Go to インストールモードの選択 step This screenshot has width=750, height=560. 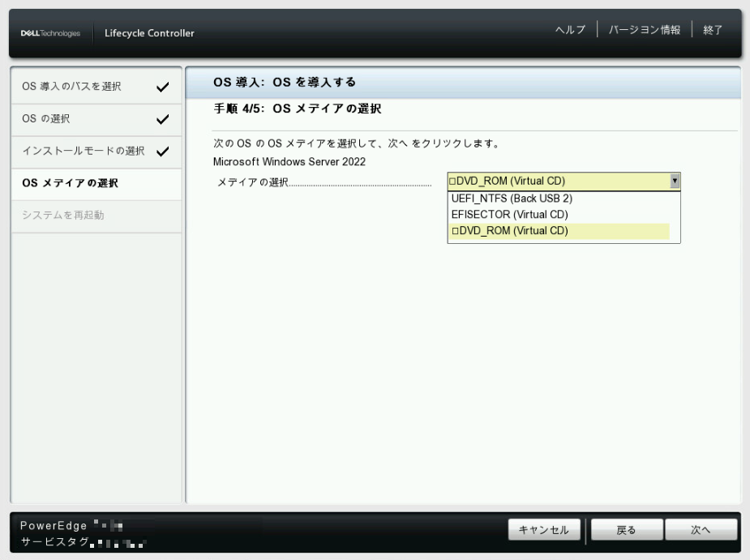[96, 151]
